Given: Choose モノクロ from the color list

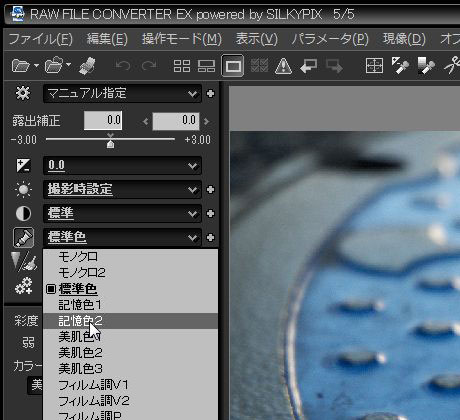Looking at the screenshot, I should 131,257.
